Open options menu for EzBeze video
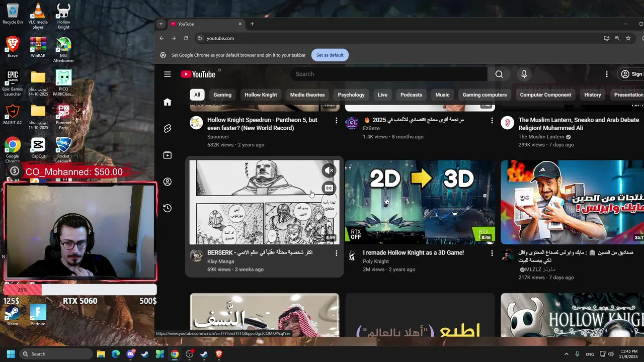This screenshot has width=644, height=362. (492, 120)
